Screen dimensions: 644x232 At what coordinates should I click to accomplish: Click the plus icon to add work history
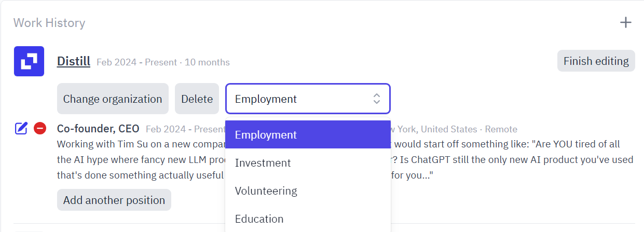pyautogui.click(x=626, y=22)
